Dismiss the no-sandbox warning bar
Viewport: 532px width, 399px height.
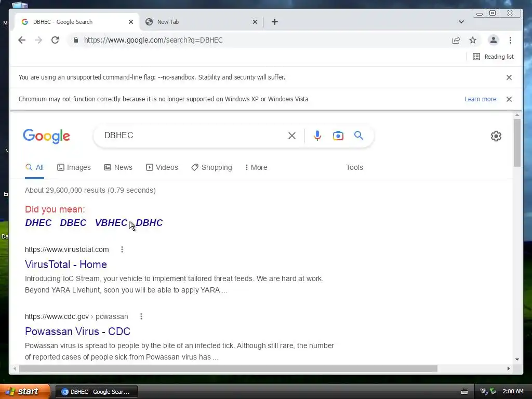coord(509,77)
